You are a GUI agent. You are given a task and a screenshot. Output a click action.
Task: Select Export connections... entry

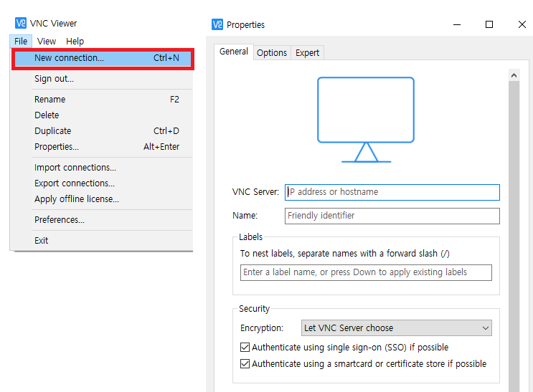tap(103, 183)
